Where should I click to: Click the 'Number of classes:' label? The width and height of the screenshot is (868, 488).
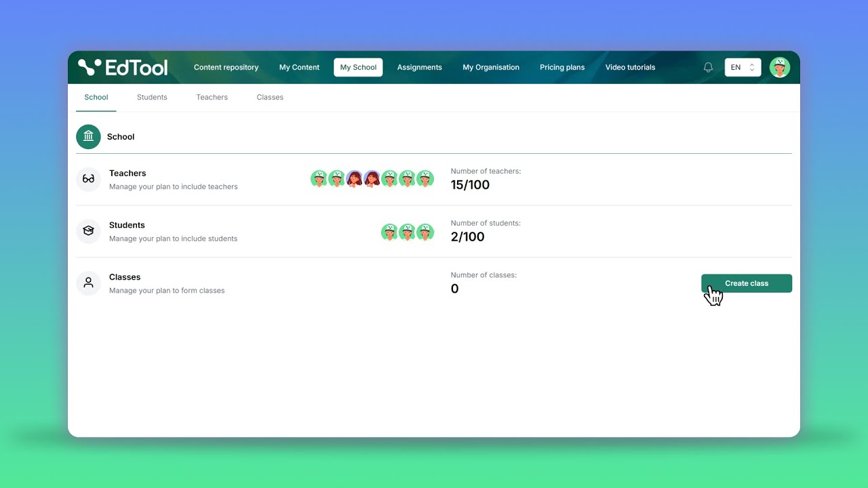[x=484, y=275]
